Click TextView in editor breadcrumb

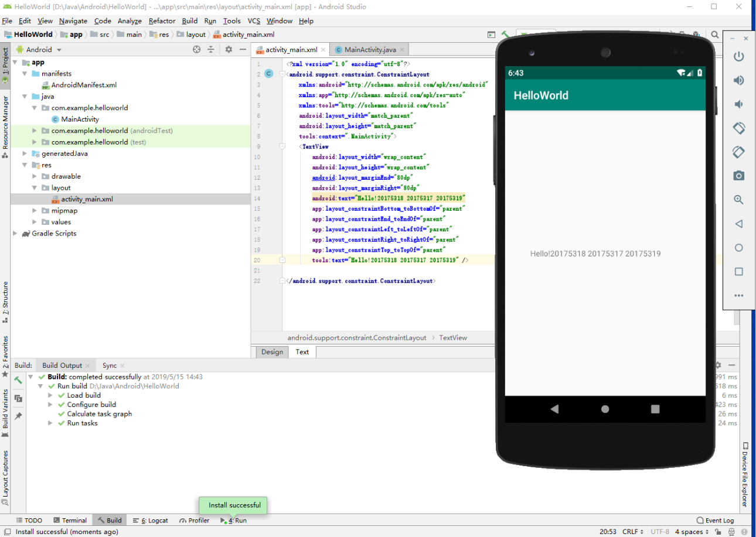coord(453,338)
